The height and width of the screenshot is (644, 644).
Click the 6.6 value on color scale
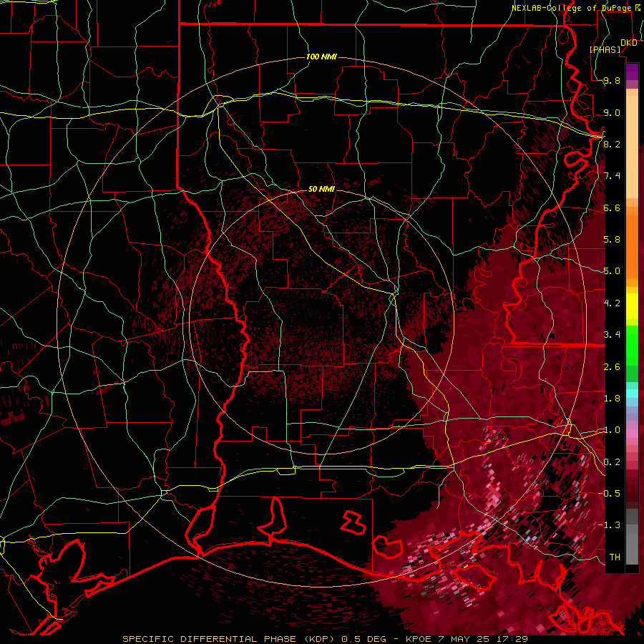tap(612, 208)
